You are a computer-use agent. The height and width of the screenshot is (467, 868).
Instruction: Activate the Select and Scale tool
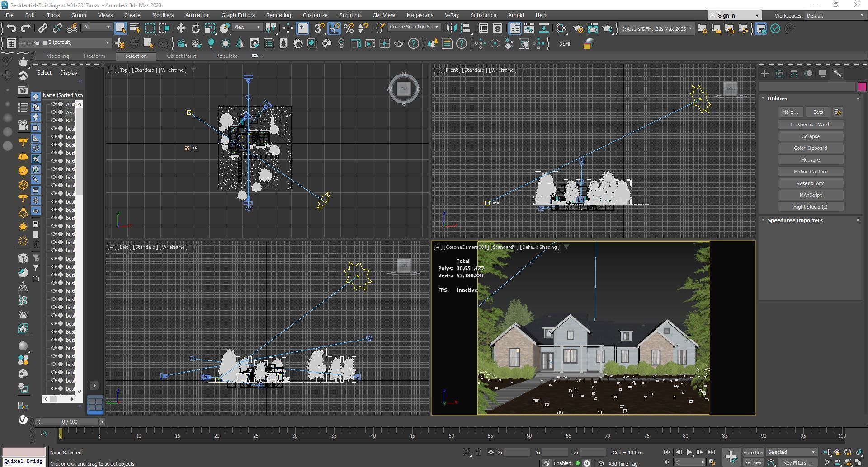pyautogui.click(x=210, y=28)
